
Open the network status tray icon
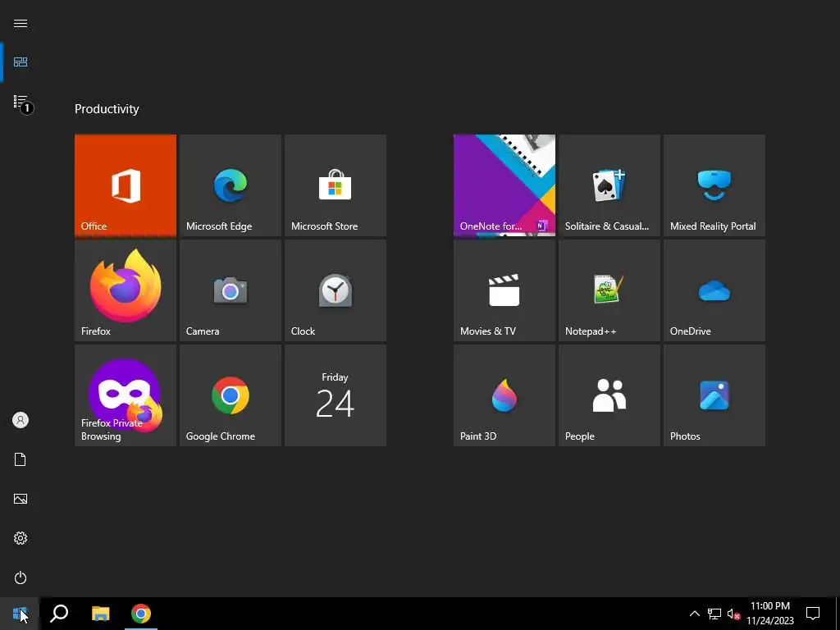[714, 614]
